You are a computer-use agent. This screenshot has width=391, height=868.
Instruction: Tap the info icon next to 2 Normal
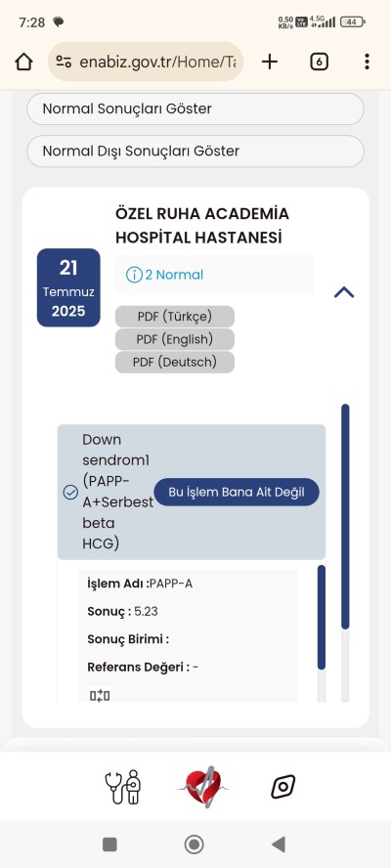134,275
